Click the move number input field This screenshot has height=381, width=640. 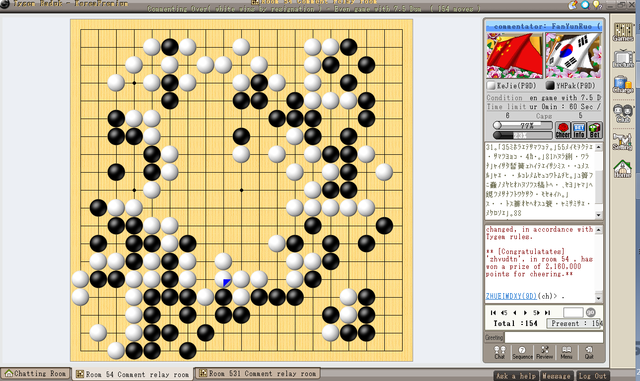[573, 312]
